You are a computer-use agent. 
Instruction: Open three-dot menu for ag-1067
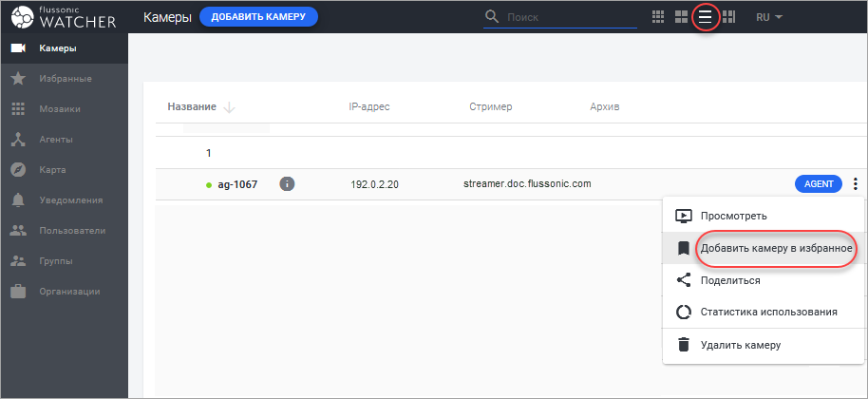coord(856,184)
